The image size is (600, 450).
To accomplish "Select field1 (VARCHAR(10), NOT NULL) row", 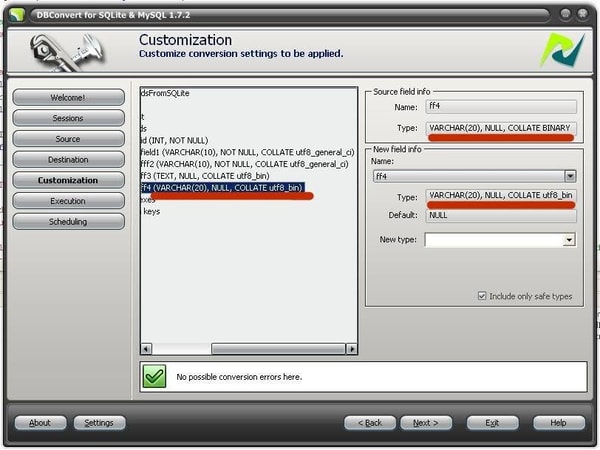I will pos(248,152).
